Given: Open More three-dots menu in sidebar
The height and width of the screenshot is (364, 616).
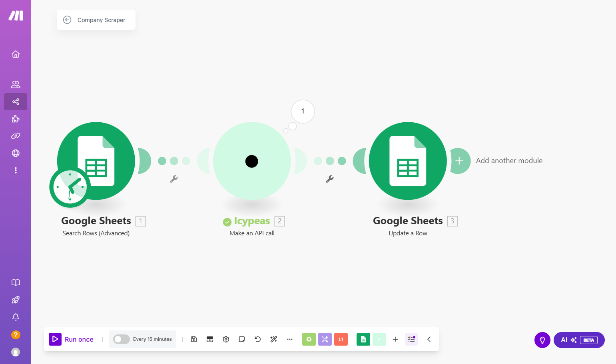Looking at the screenshot, I should 16,170.
